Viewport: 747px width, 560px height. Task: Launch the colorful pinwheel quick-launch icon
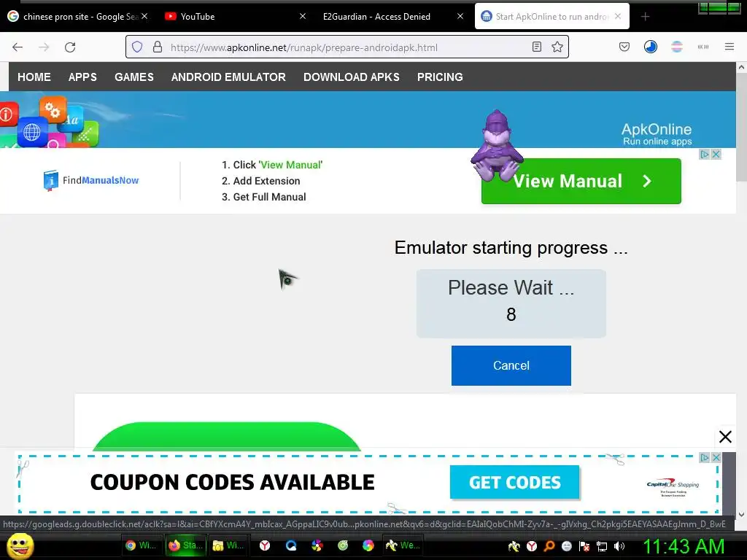[x=317, y=545]
